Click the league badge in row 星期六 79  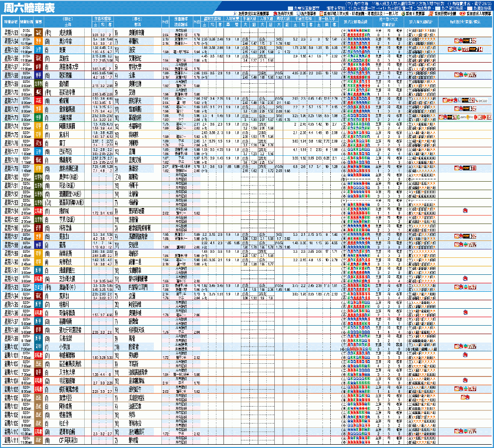click(x=39, y=169)
